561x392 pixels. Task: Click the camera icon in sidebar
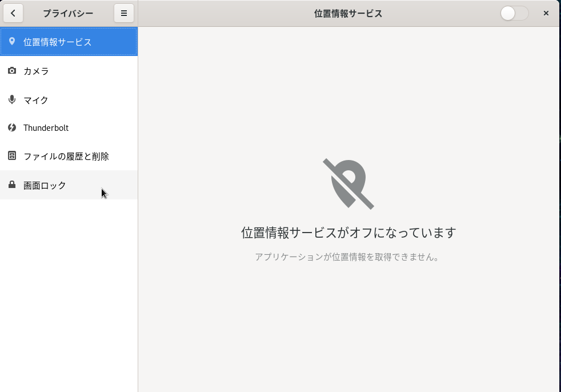pos(12,71)
